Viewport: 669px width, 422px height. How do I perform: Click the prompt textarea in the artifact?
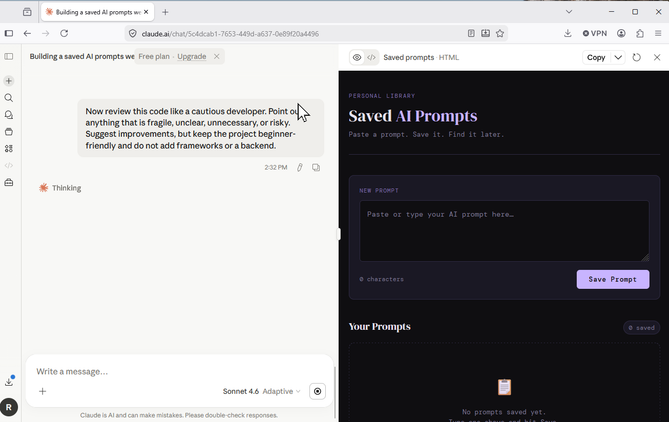coord(504,231)
